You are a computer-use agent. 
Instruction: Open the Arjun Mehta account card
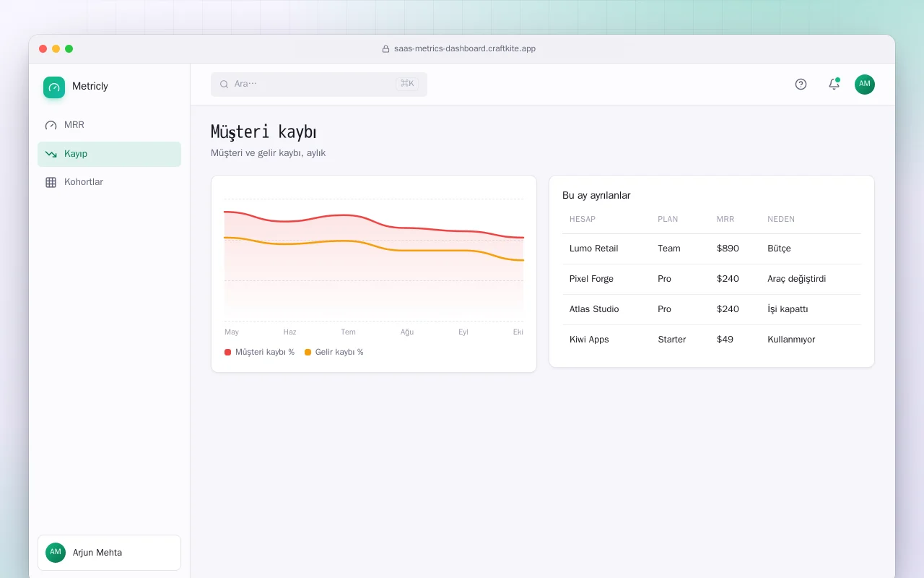109,553
